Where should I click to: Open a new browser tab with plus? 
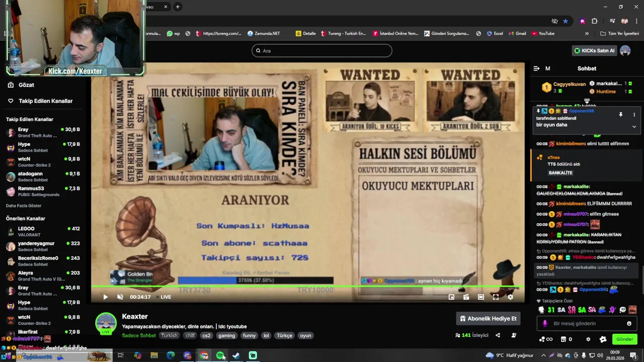click(178, 7)
